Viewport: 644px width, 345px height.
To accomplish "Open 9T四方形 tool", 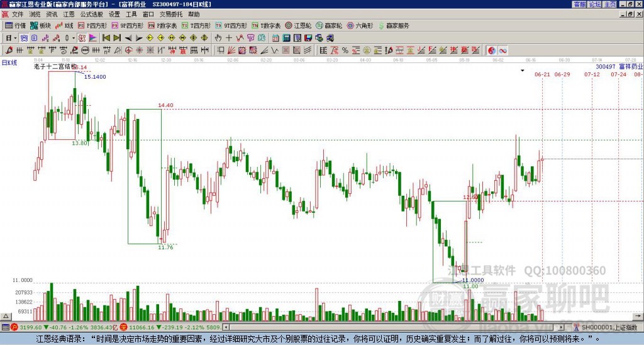I will coord(231,25).
